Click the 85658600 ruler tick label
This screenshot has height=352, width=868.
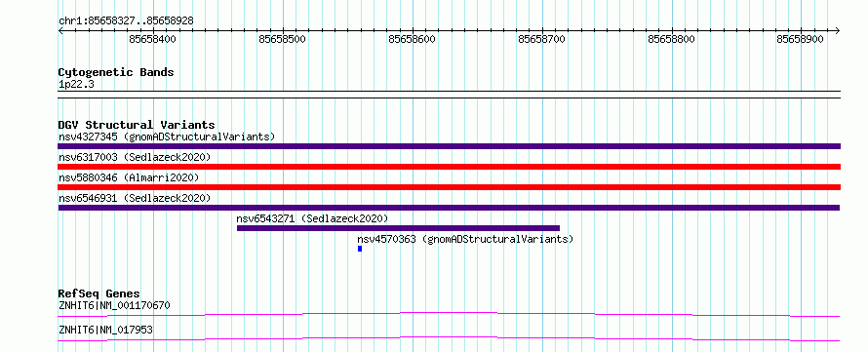coord(412,39)
